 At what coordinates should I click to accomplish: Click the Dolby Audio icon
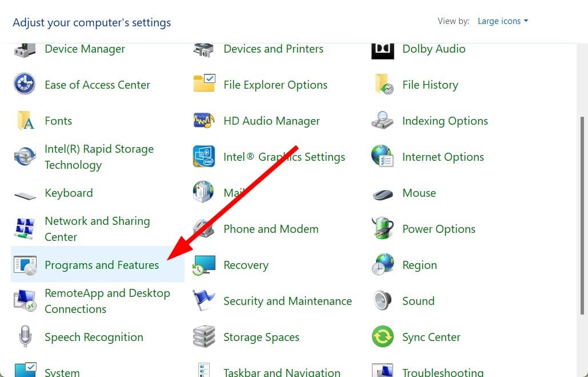point(382,49)
